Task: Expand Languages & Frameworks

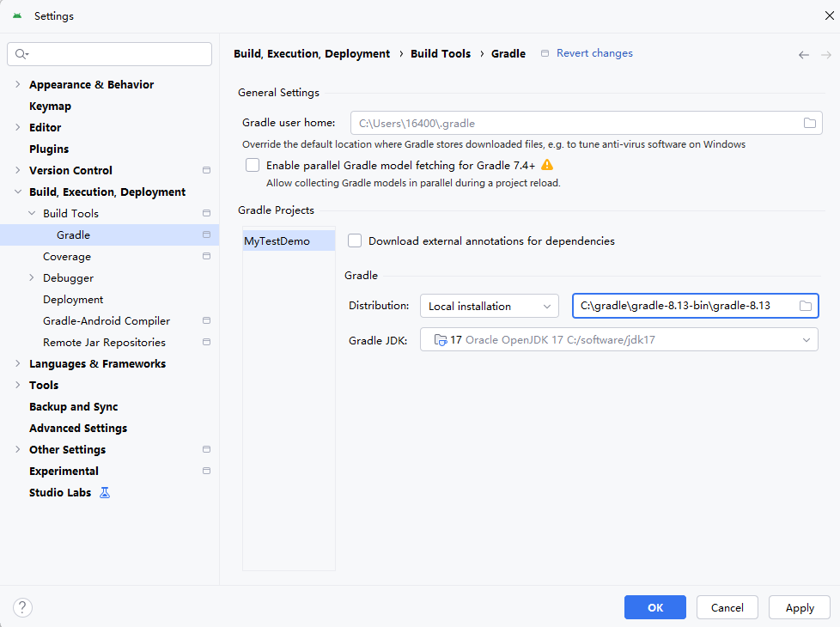Action: click(18, 362)
